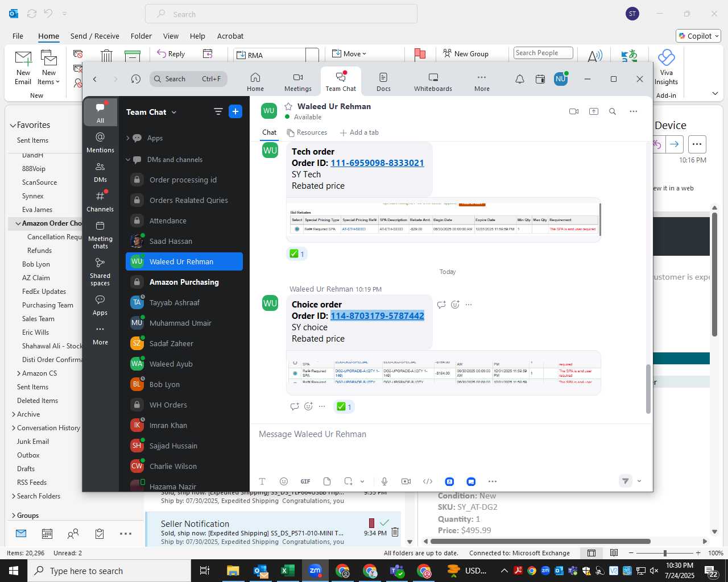Viewport: 728px width, 582px height.
Task: Switch to Zoom Meetings tab
Action: (x=298, y=82)
